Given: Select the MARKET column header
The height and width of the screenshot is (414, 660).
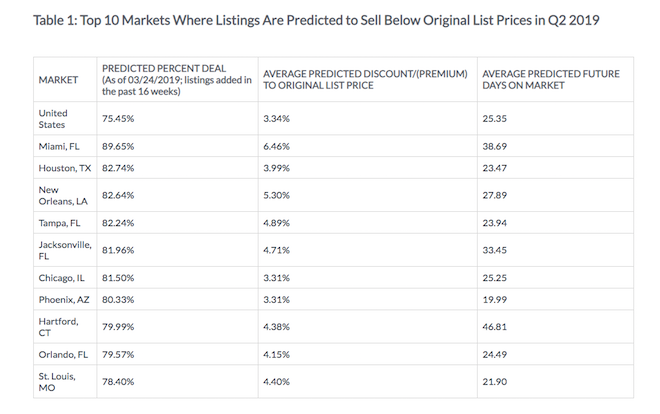Looking at the screenshot, I should (x=58, y=79).
